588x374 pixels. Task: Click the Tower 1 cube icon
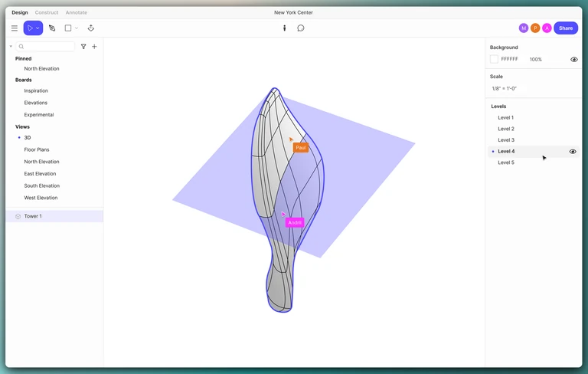[x=18, y=216]
